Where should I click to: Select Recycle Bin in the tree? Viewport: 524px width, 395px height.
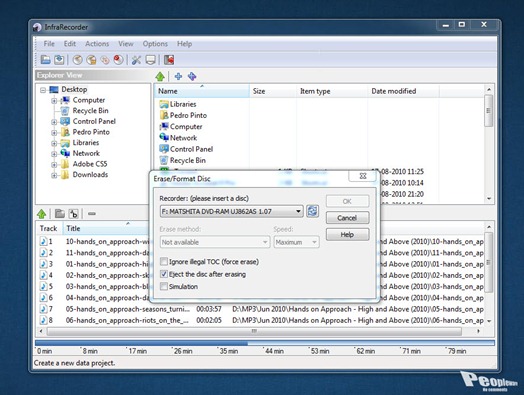[x=90, y=111]
